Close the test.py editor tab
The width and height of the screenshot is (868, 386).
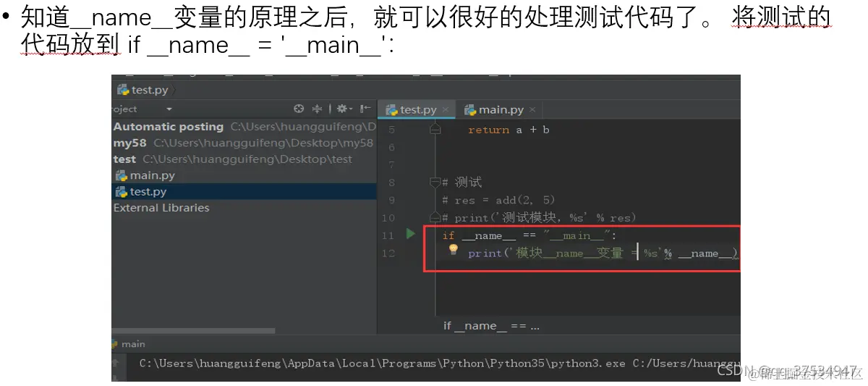point(446,110)
